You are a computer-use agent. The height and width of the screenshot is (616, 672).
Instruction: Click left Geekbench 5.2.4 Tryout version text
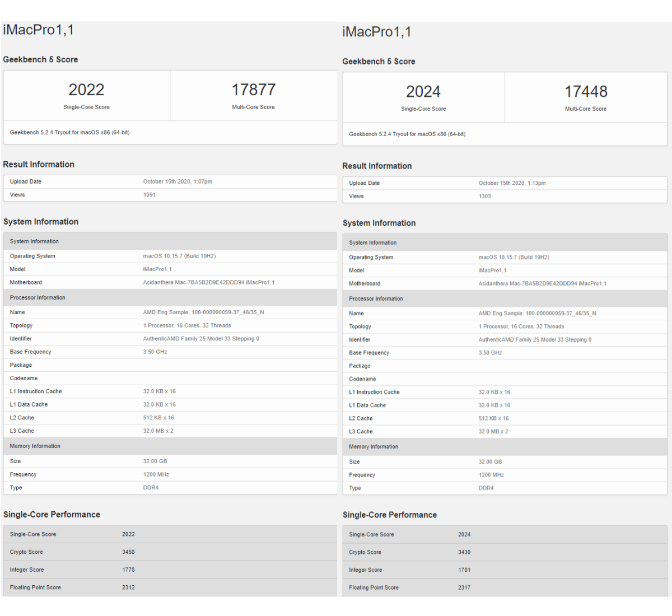[x=69, y=133]
